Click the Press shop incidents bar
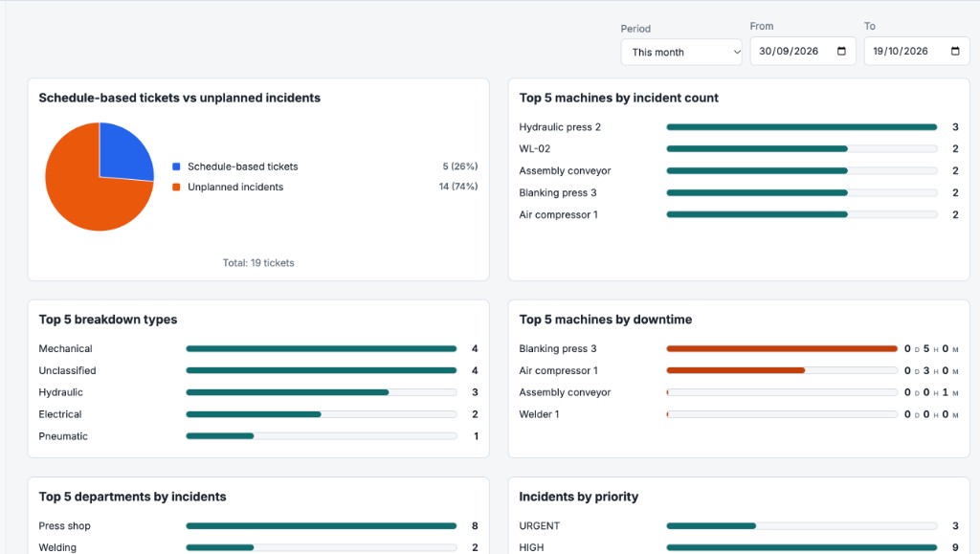The width and height of the screenshot is (980, 554). point(322,526)
